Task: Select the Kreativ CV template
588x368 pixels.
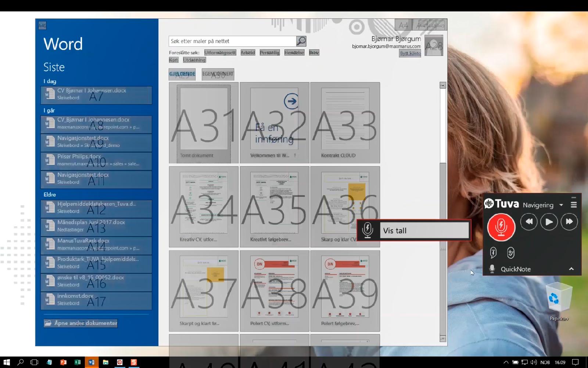Action: 204,207
